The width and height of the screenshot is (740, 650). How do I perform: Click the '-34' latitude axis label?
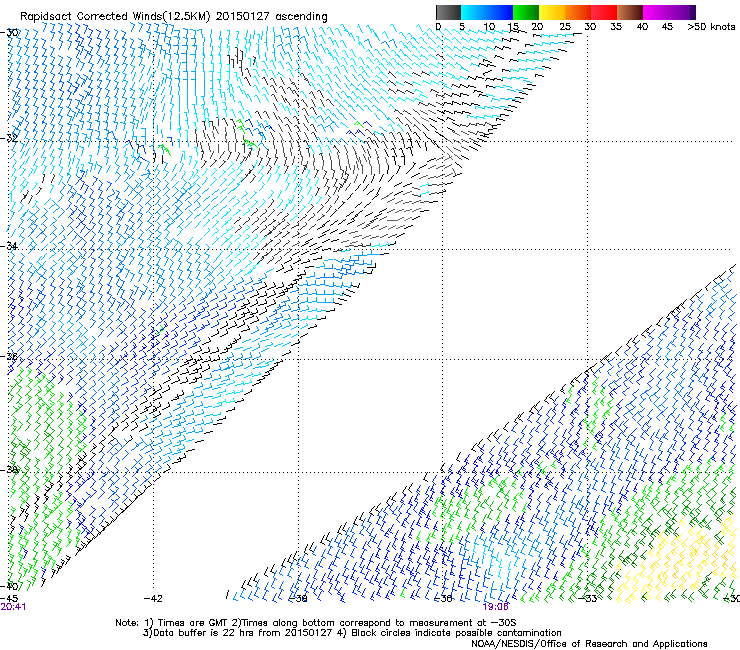pyautogui.click(x=9, y=246)
